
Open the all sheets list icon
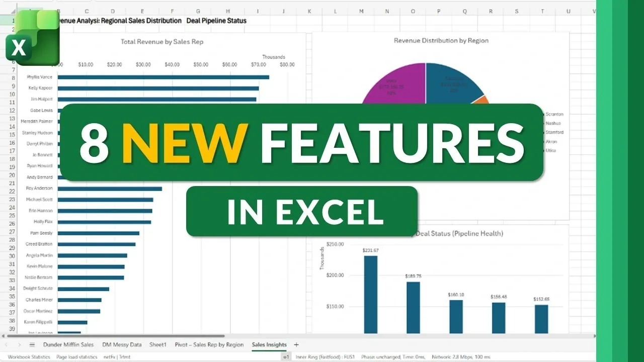click(x=32, y=345)
